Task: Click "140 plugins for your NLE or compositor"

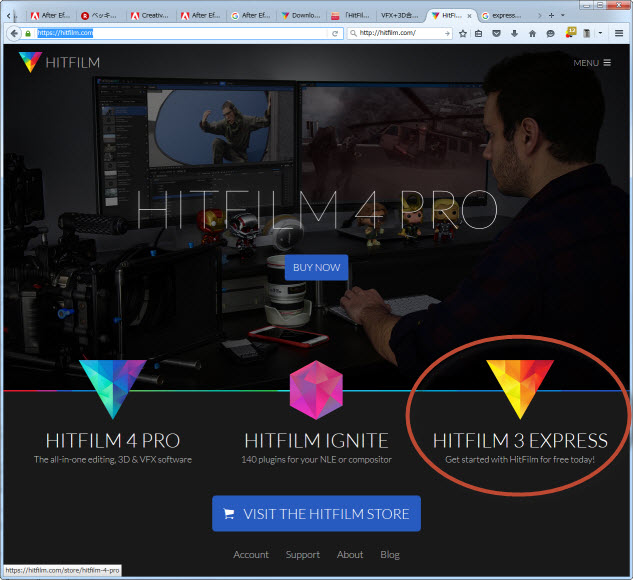Action: [316, 460]
